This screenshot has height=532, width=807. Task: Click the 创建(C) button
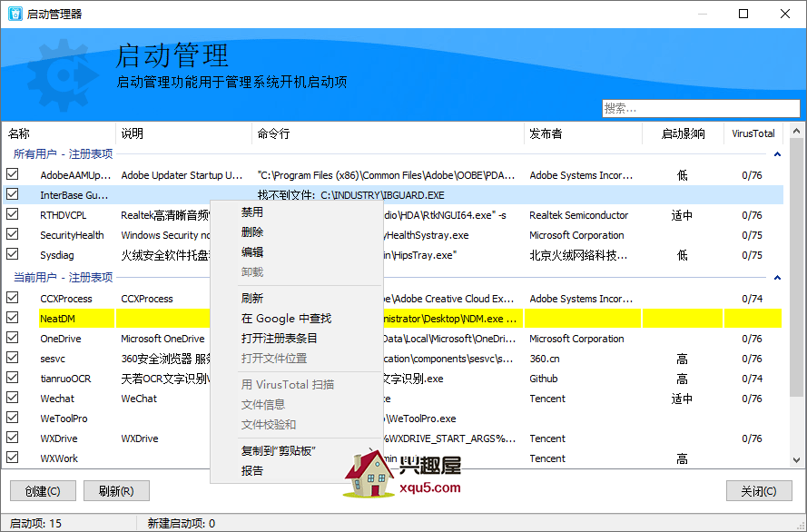[x=43, y=491]
